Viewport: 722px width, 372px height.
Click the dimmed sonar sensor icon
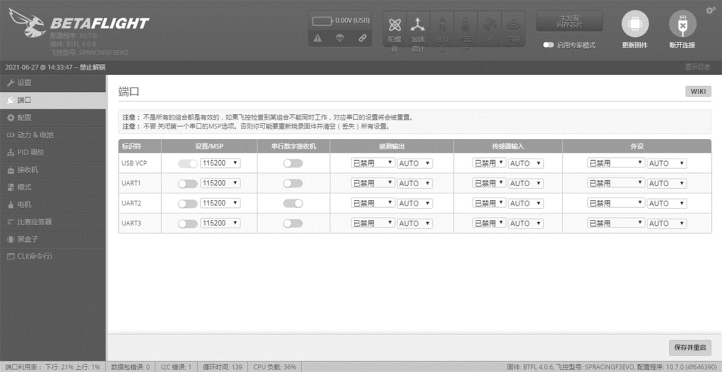513,24
